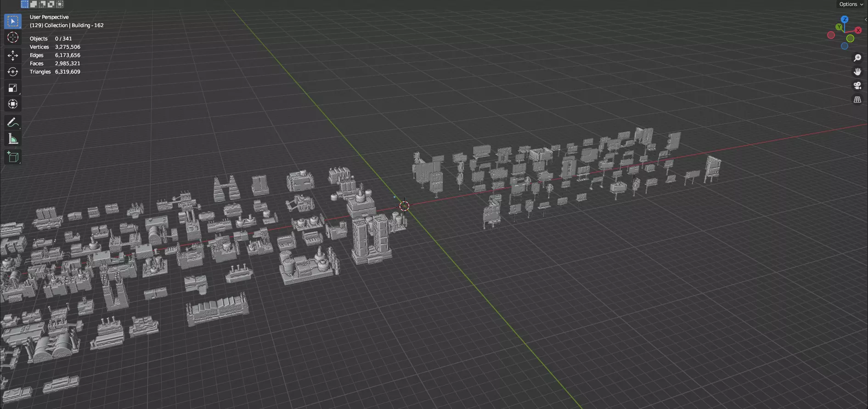
Task: Set selection mode to Set New
Action: (x=25, y=4)
